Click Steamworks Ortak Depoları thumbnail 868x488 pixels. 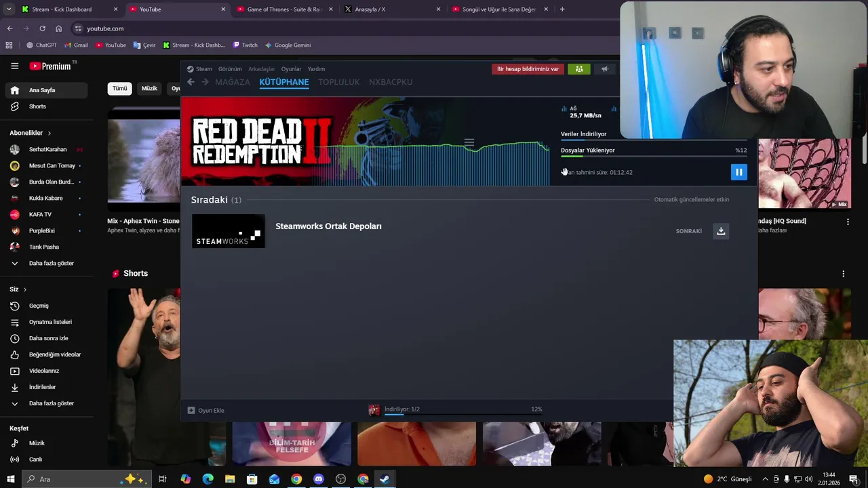[x=229, y=231]
